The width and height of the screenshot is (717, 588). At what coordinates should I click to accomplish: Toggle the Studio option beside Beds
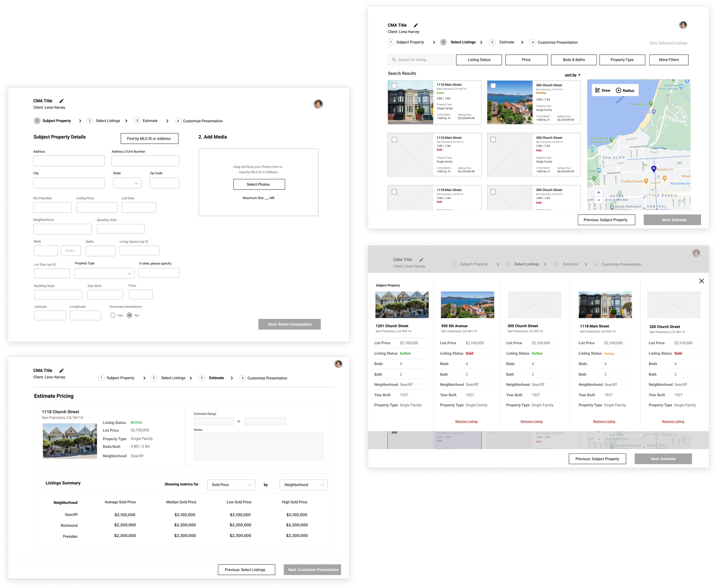click(x=71, y=251)
